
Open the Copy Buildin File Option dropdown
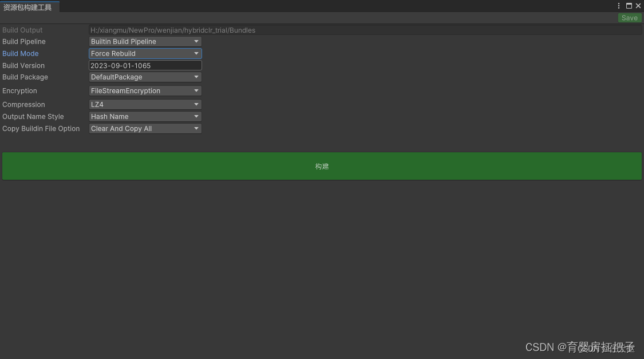click(x=145, y=128)
